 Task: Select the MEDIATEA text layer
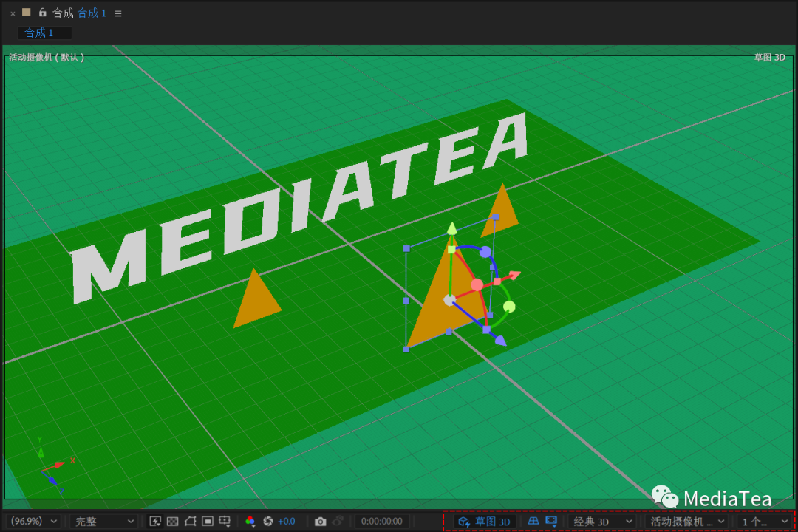pyautogui.click(x=299, y=207)
